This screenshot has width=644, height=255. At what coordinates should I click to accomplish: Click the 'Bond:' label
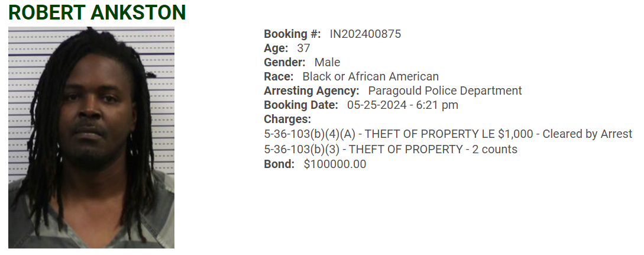click(279, 164)
